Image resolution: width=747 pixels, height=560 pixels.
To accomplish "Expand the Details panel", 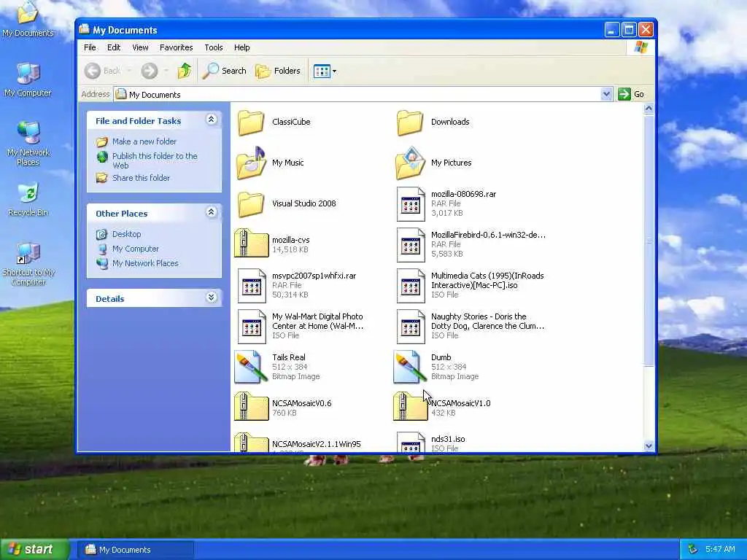I will (211, 297).
